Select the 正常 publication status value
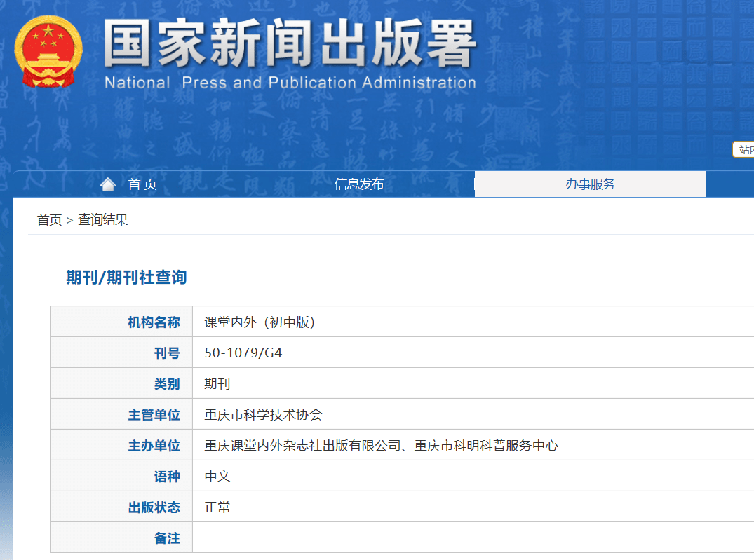This screenshot has width=754, height=560. 217,507
